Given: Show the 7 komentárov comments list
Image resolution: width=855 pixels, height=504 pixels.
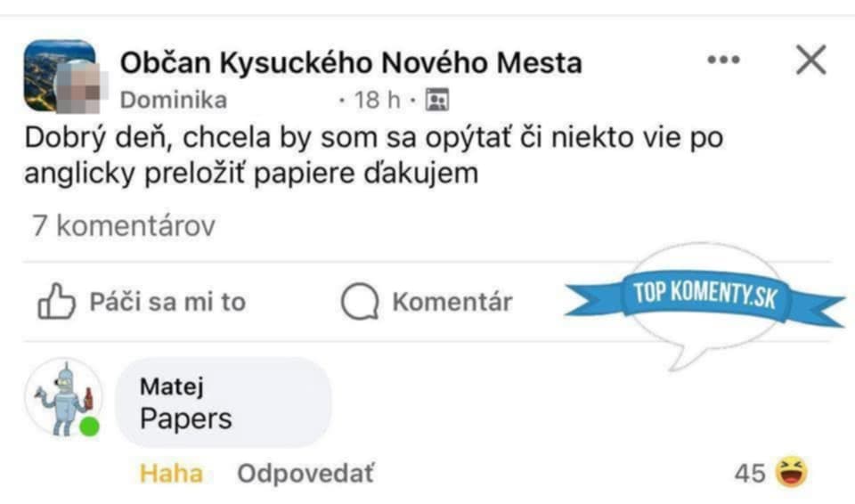Looking at the screenshot, I should coord(124,226).
